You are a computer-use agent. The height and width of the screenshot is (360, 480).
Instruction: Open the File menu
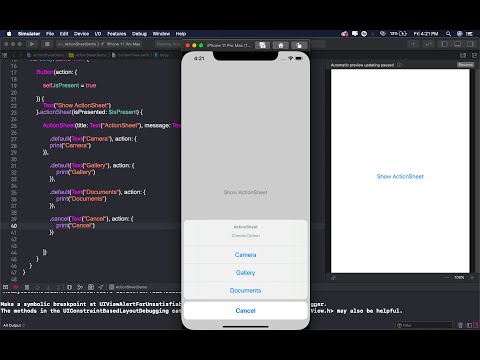tap(50, 34)
